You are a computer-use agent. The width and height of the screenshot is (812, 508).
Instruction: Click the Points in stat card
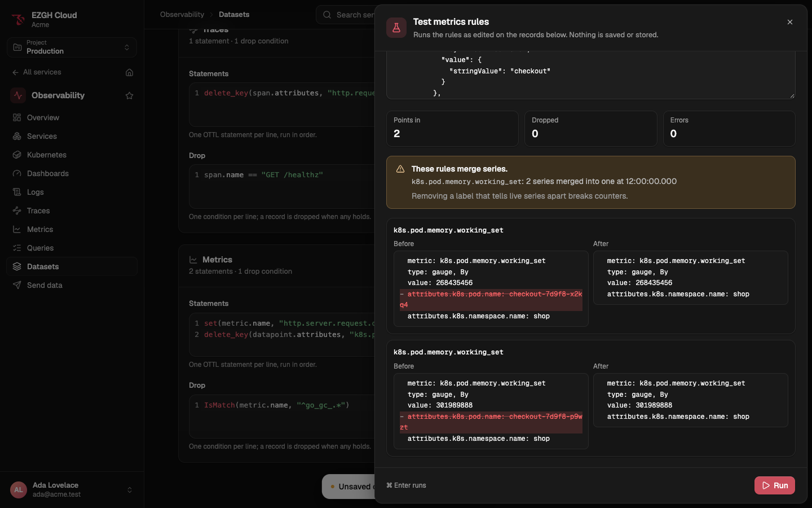pyautogui.click(x=452, y=129)
